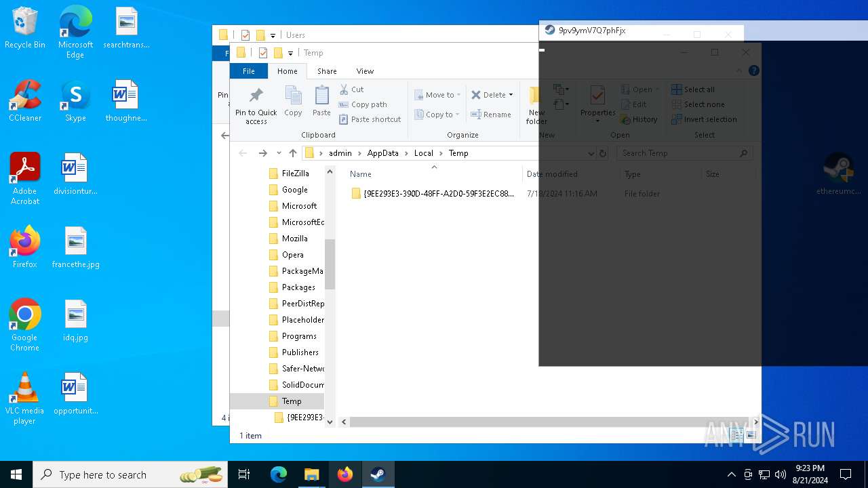Launch Firefox from desktop
The width and height of the screenshot is (868, 488).
click(x=24, y=247)
